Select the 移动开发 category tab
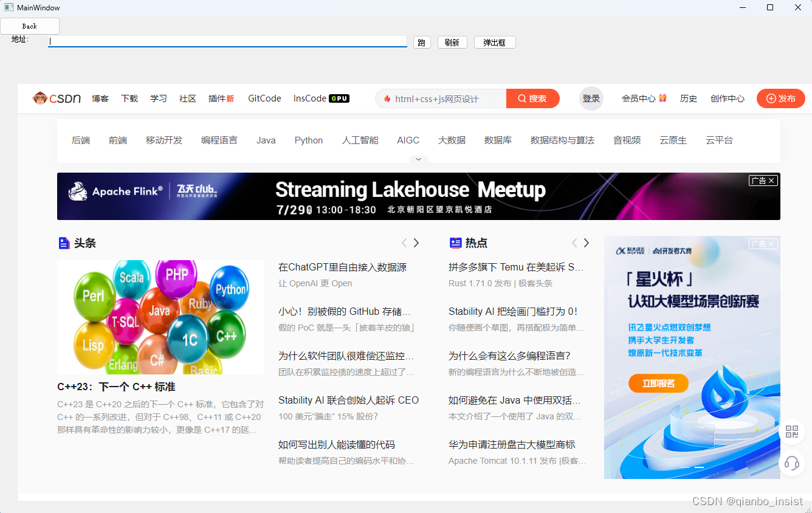 (164, 140)
